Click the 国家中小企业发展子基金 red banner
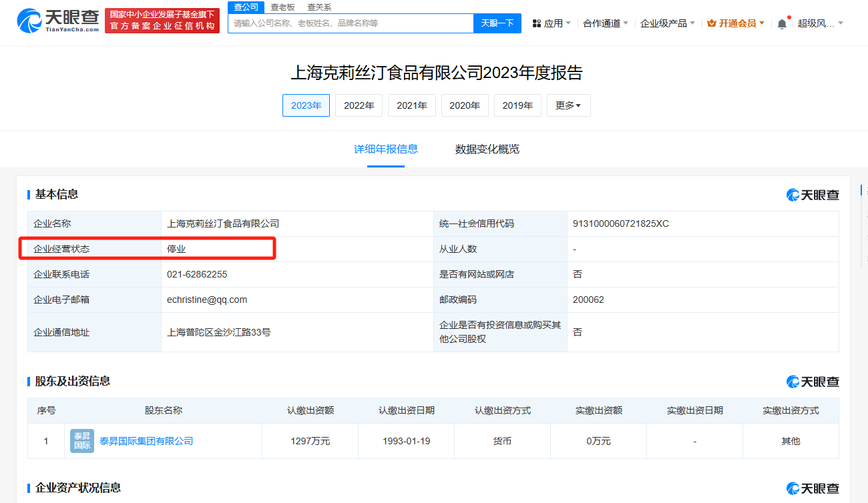Image resolution: width=868 pixels, height=503 pixels. pyautogui.click(x=162, y=21)
